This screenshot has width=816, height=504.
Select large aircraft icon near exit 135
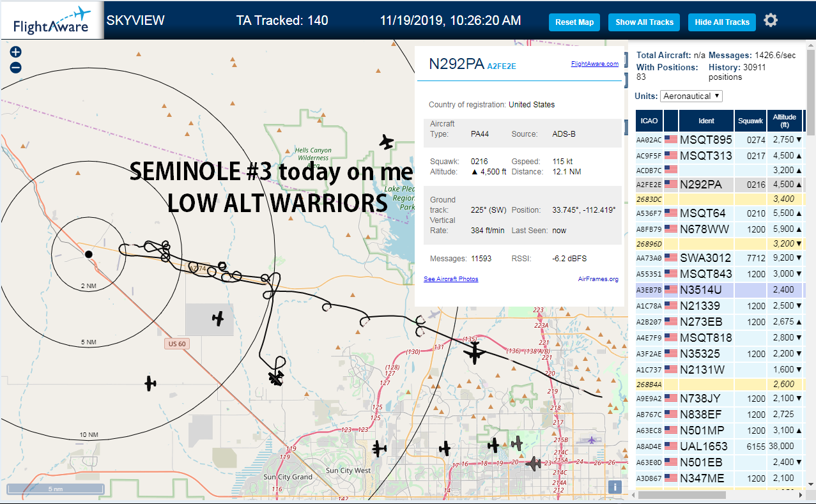click(474, 353)
